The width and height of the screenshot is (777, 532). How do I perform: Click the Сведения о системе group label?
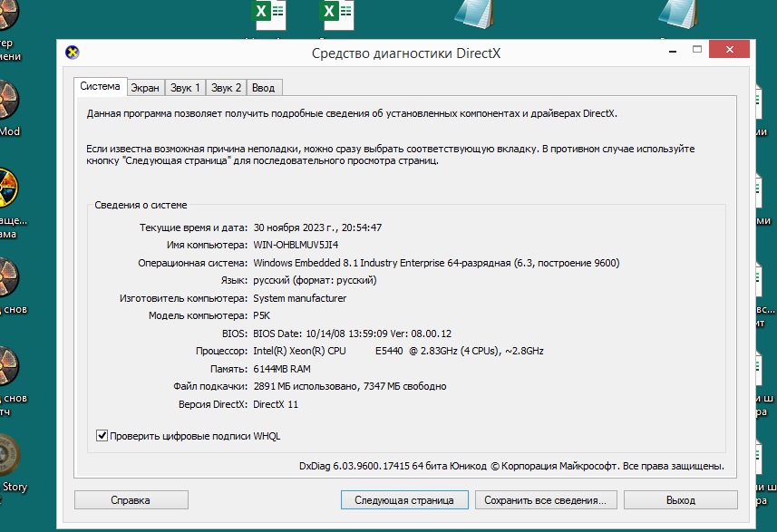coord(141,205)
